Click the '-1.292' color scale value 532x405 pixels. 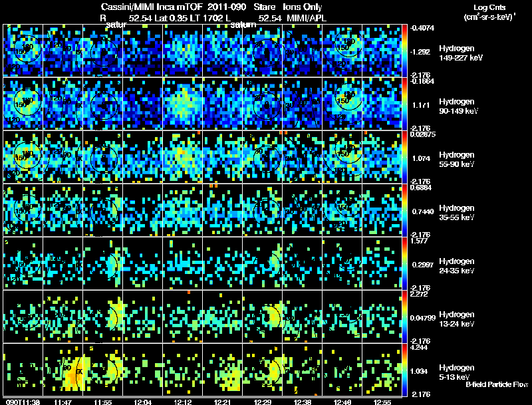(420, 52)
